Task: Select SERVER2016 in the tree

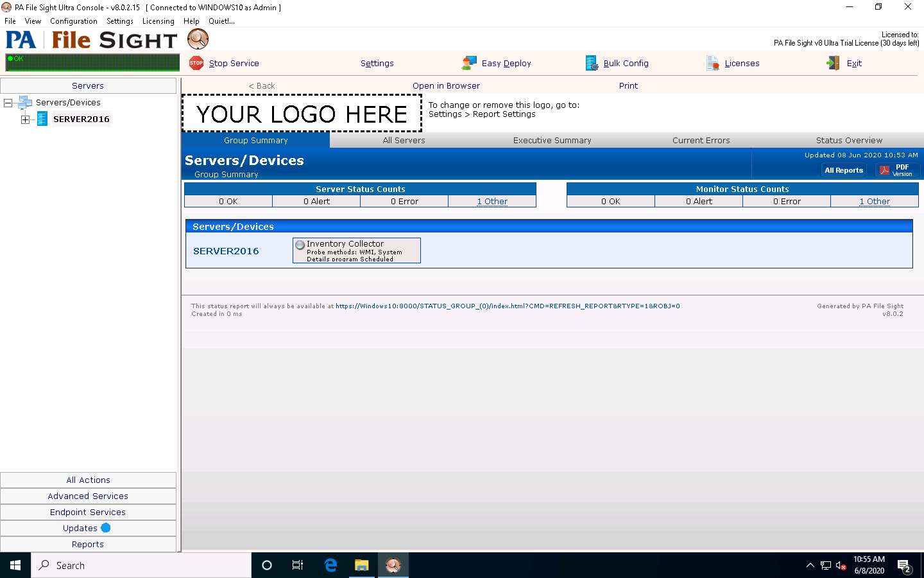Action: point(81,119)
